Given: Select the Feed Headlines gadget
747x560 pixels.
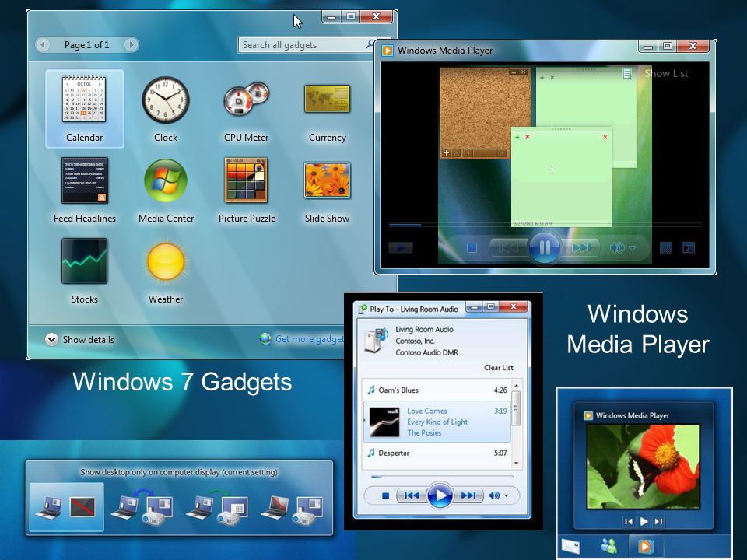Looking at the screenshot, I should pyautogui.click(x=84, y=190).
